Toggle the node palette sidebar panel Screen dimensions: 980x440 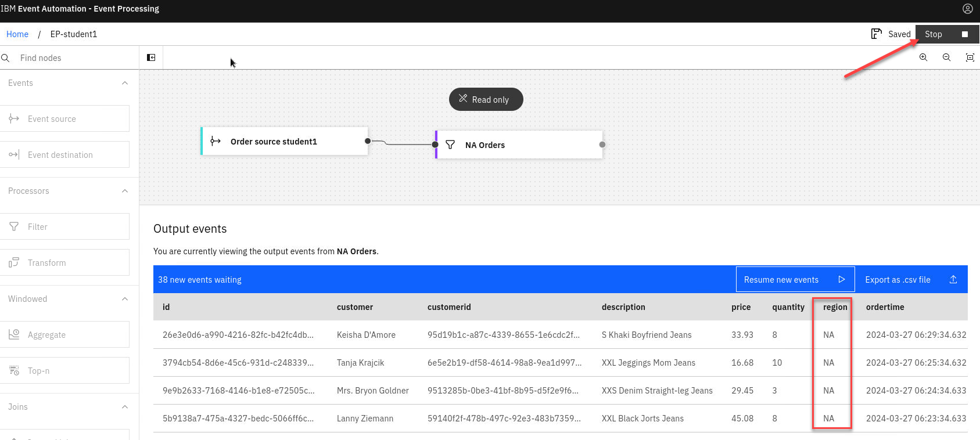point(151,57)
